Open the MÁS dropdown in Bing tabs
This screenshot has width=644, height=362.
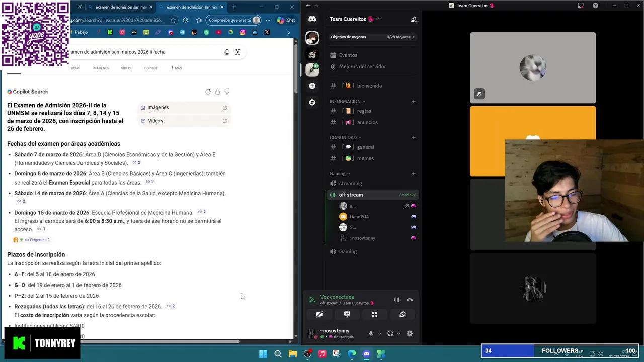(176, 68)
